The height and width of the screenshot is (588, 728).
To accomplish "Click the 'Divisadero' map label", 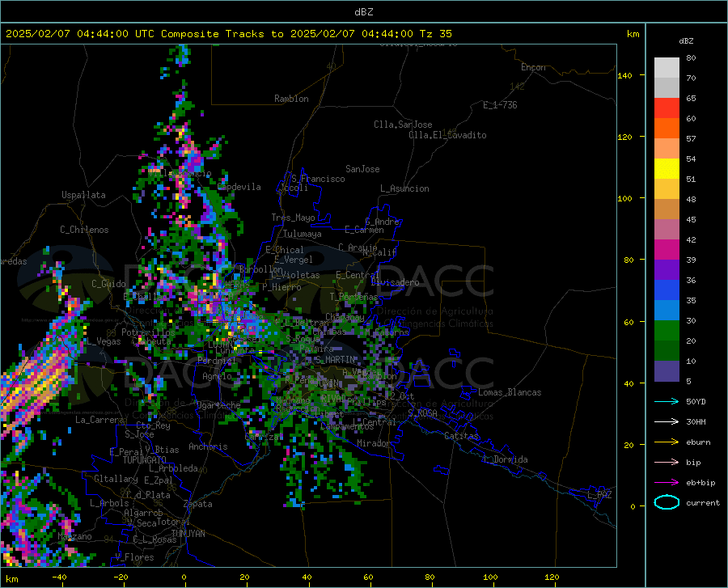I will click(395, 282).
